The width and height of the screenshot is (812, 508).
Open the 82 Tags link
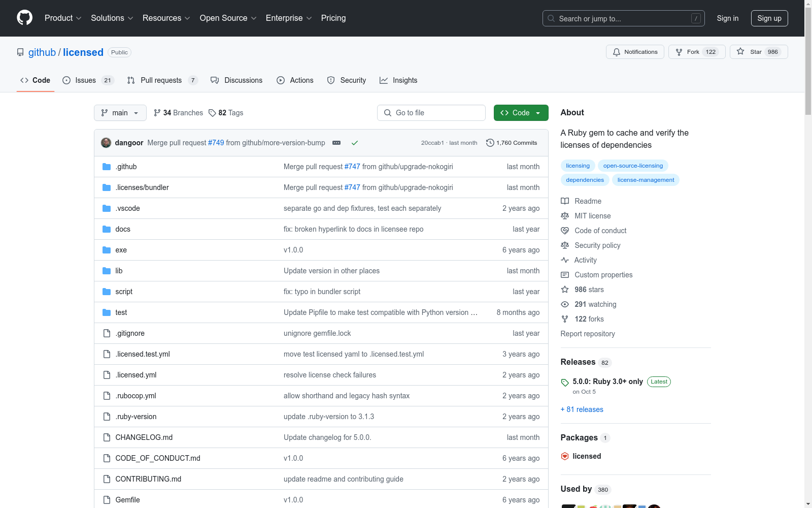[226, 113]
